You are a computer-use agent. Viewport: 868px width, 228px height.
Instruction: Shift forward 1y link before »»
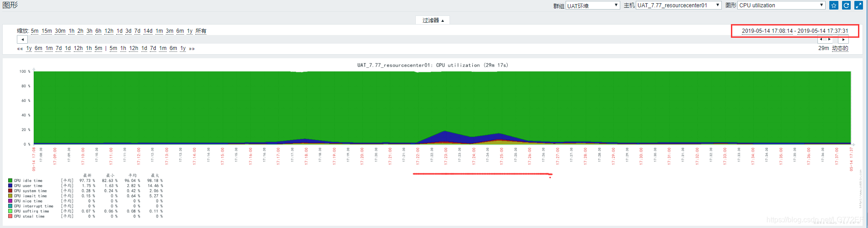(183, 48)
